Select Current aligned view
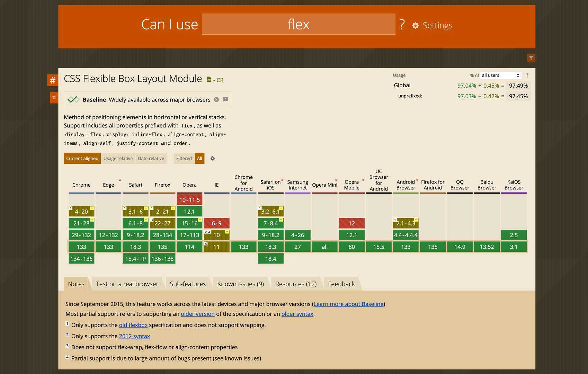Viewport: 588px width, 374px height. tap(82, 158)
